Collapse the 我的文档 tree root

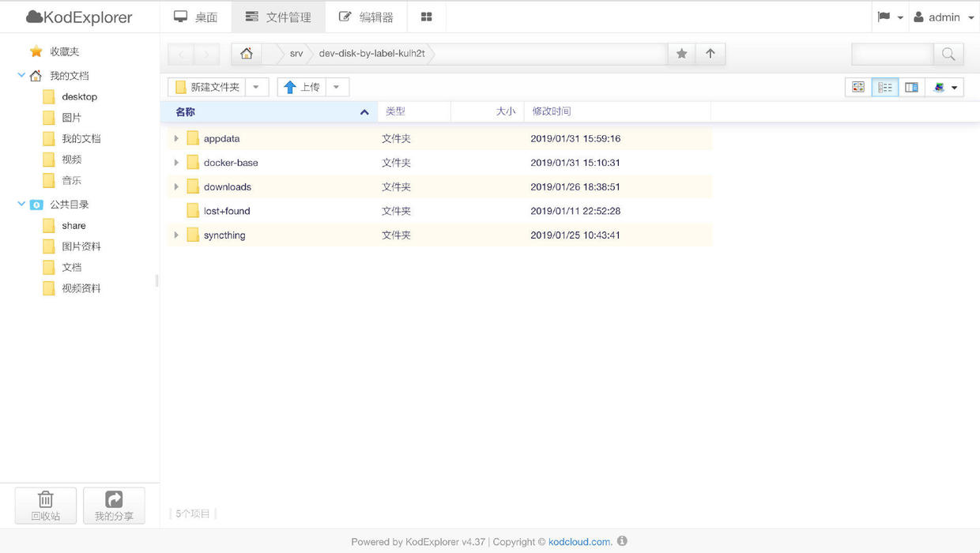pyautogui.click(x=21, y=76)
